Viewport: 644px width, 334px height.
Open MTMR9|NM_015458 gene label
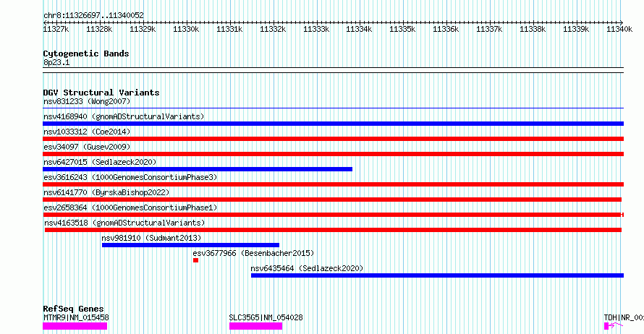click(76, 317)
